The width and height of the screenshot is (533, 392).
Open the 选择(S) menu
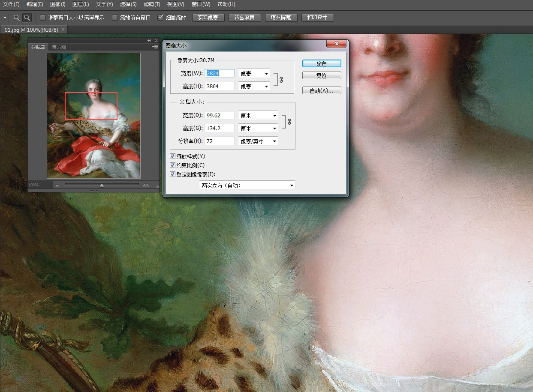click(x=128, y=4)
